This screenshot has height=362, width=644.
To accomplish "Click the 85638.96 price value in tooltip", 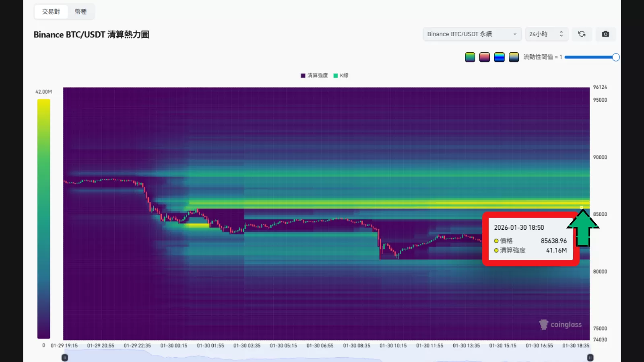I will pyautogui.click(x=553, y=241).
